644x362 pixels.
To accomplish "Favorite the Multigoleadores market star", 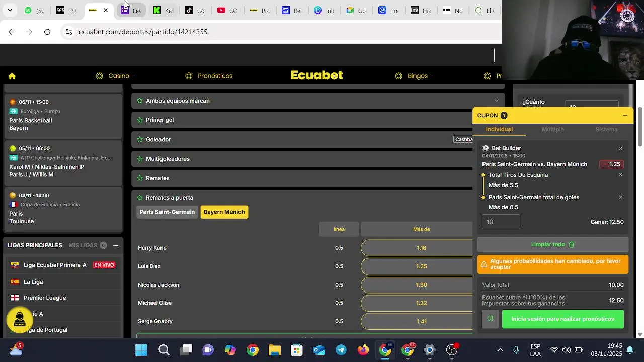I will (x=140, y=159).
